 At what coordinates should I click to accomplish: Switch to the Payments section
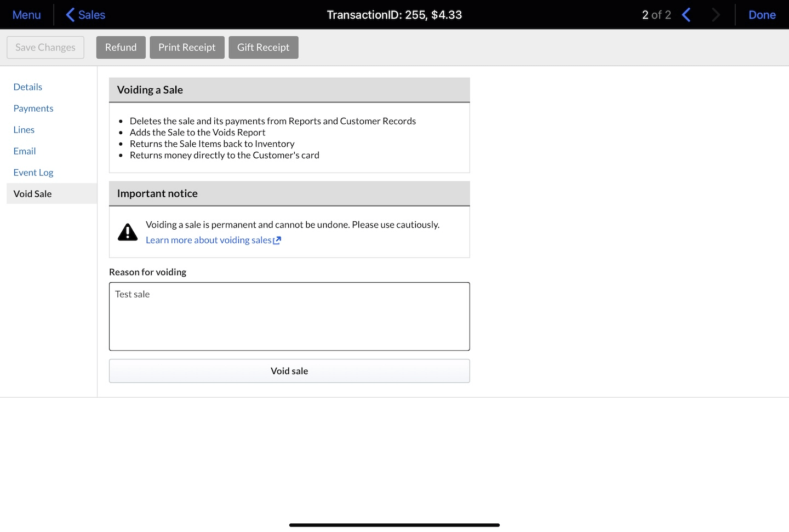33,108
